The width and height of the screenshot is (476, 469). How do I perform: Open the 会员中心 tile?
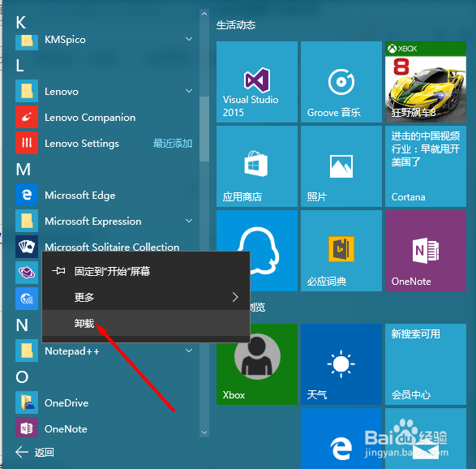tap(426, 364)
